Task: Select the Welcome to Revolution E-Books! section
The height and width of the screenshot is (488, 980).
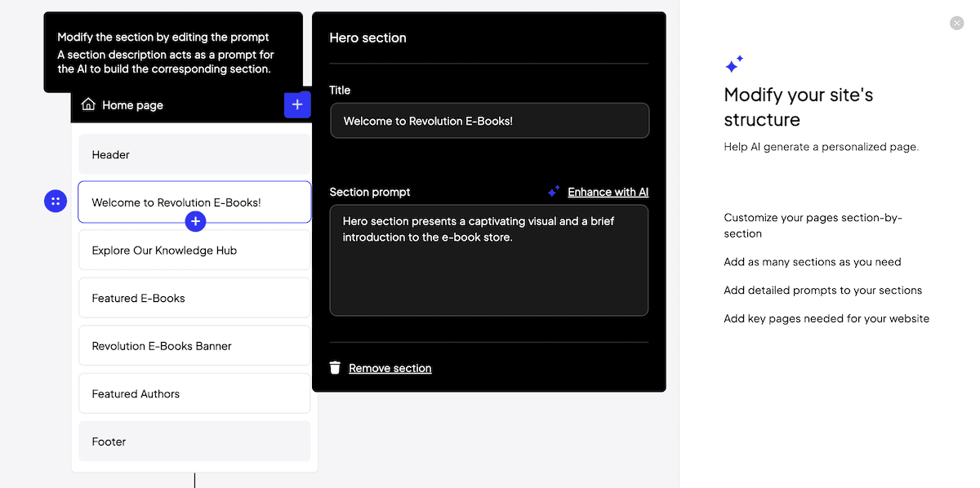Action: pyautogui.click(x=194, y=202)
